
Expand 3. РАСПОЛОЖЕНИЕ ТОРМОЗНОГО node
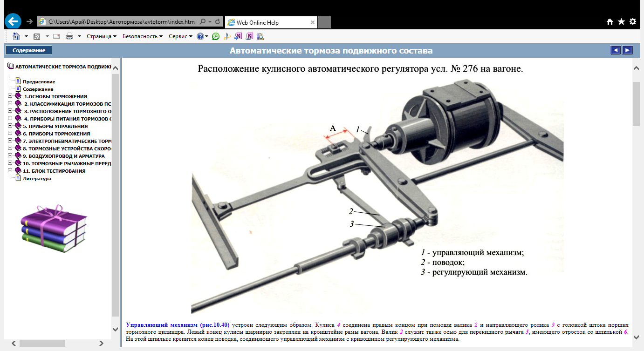tap(10, 111)
